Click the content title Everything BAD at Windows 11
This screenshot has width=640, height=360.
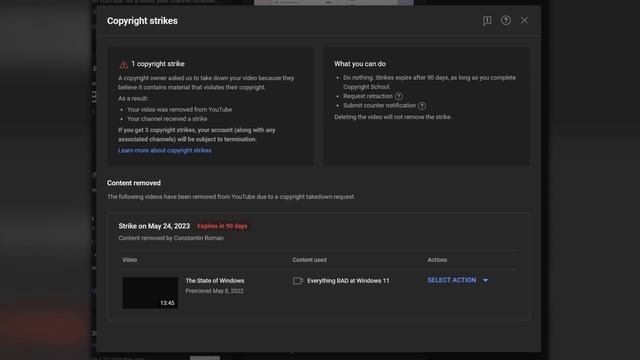348,281
